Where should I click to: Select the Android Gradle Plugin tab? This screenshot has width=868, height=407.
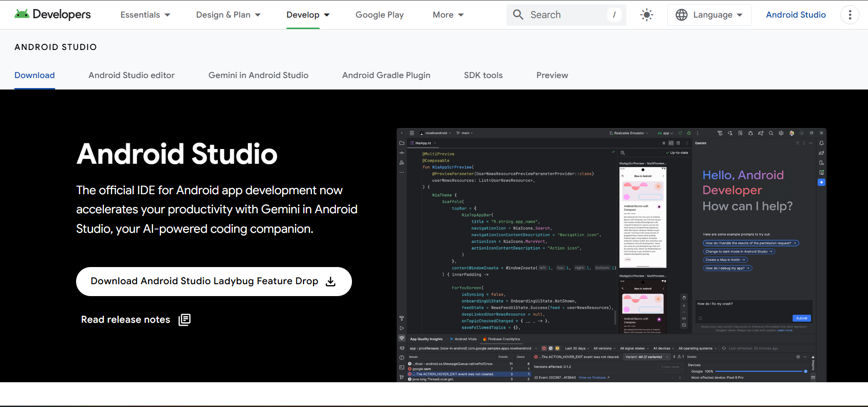[x=386, y=75]
